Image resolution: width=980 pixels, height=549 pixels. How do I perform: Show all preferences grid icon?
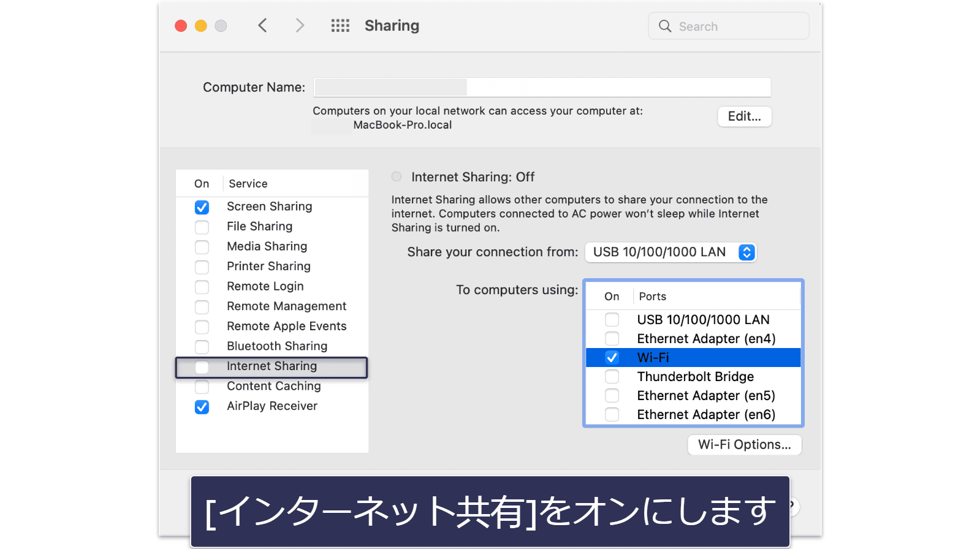pos(340,26)
